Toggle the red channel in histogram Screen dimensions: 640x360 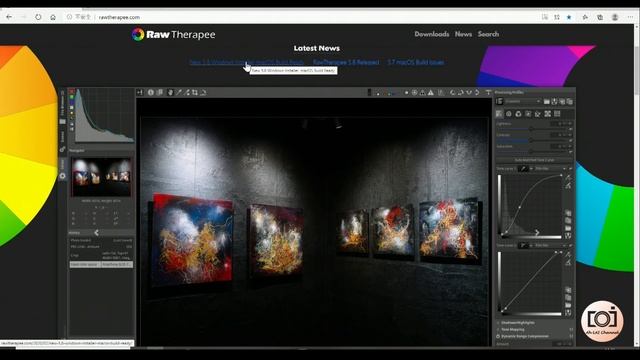72,92
